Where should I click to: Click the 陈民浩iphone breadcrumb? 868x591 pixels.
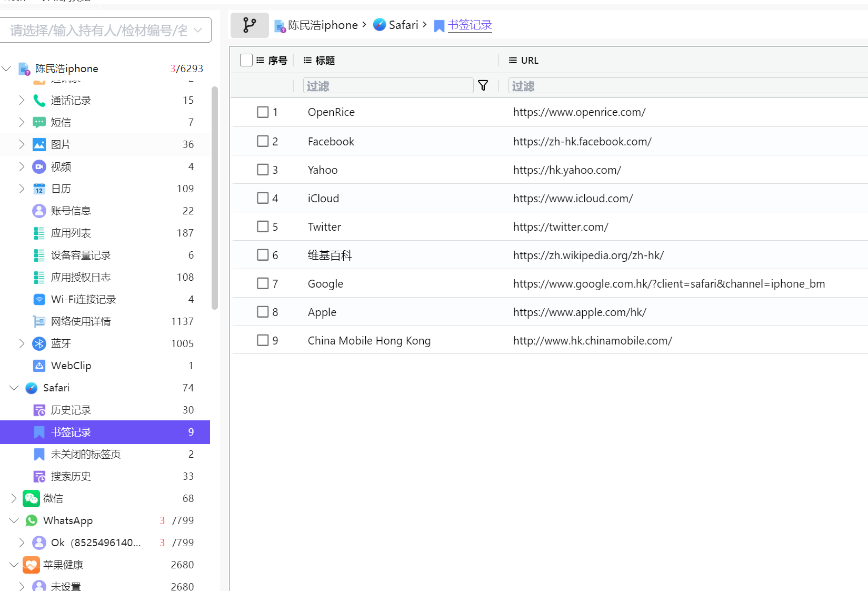click(x=323, y=25)
